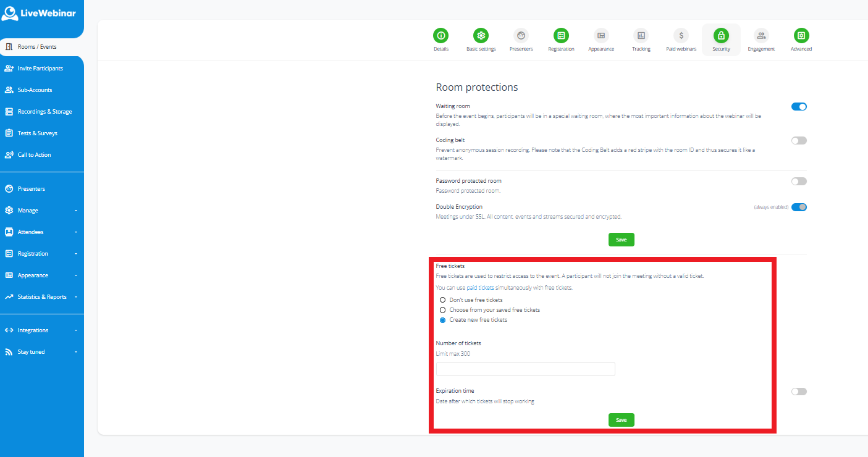Select the Tracking chart icon

641,36
